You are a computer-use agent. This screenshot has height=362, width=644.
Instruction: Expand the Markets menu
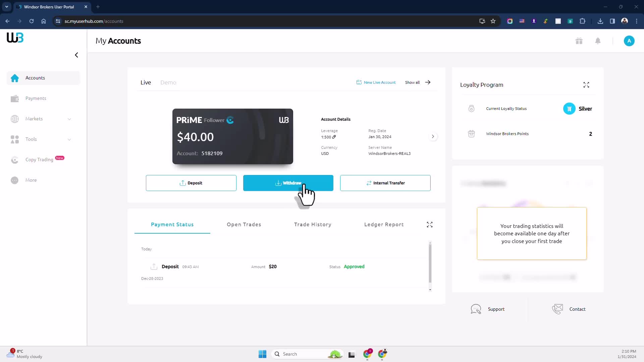[69, 119]
